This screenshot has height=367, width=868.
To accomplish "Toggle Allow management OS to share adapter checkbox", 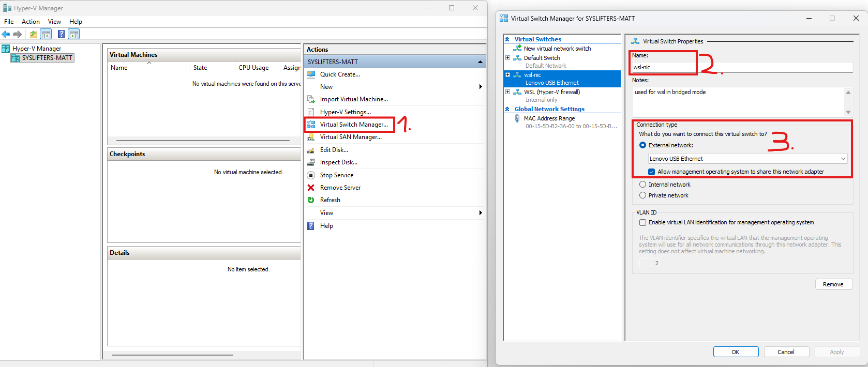I will [x=652, y=172].
